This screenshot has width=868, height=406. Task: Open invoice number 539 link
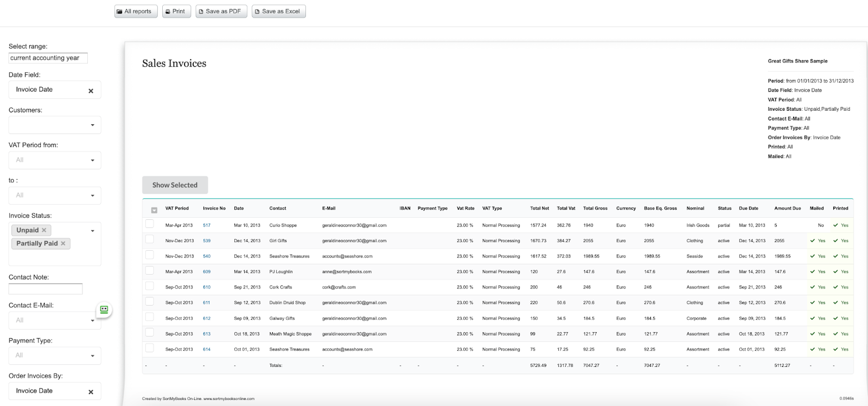[x=207, y=240]
